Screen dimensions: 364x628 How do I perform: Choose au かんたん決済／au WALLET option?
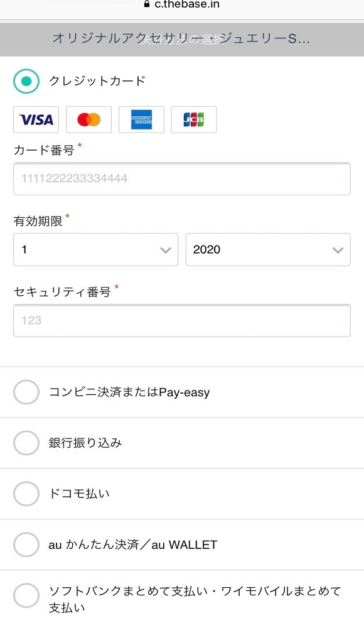click(26, 544)
